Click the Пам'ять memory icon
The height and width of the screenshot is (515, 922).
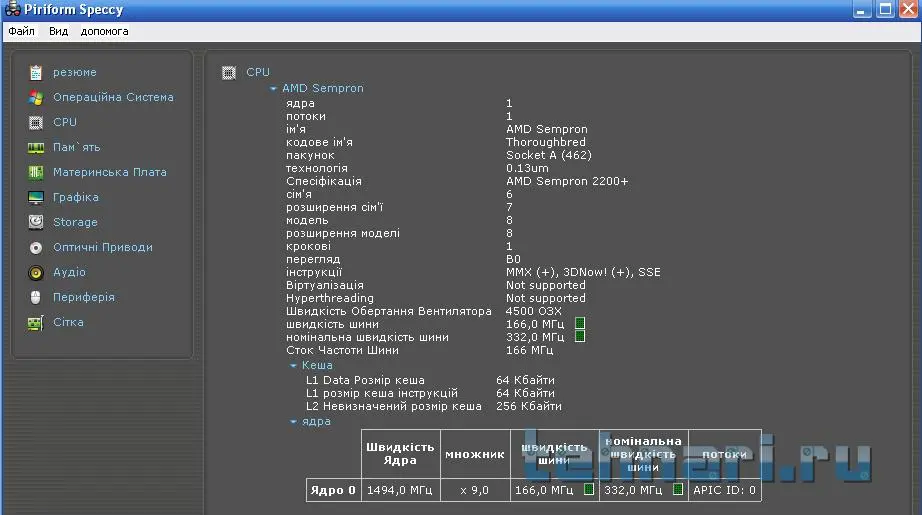coord(36,147)
